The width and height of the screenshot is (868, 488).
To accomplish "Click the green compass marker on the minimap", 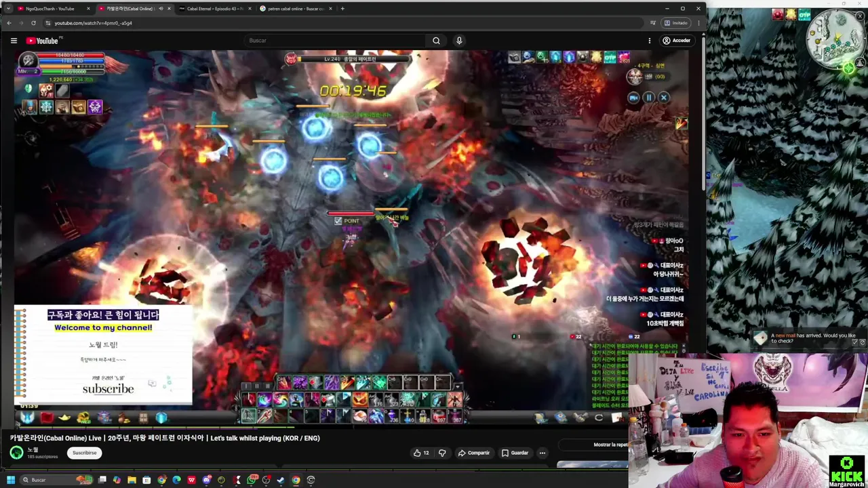I will click(849, 68).
